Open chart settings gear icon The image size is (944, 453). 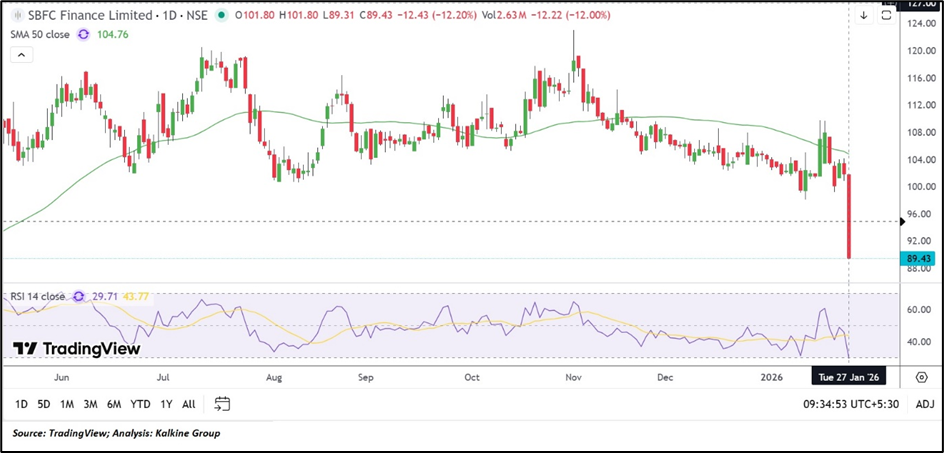coord(921,376)
